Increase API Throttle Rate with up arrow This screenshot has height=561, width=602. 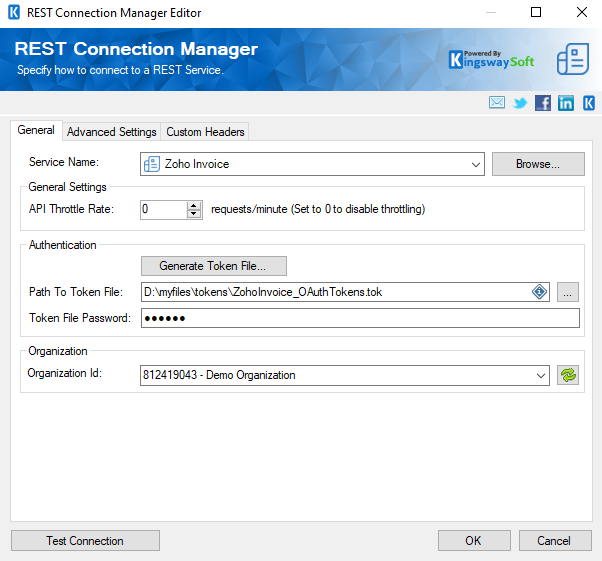tap(194, 205)
